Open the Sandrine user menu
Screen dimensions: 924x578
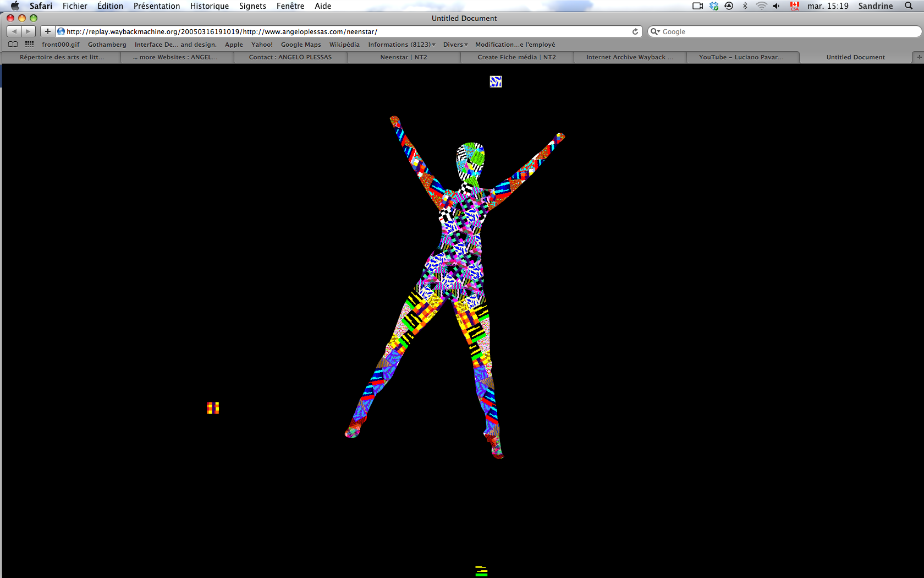pos(876,6)
